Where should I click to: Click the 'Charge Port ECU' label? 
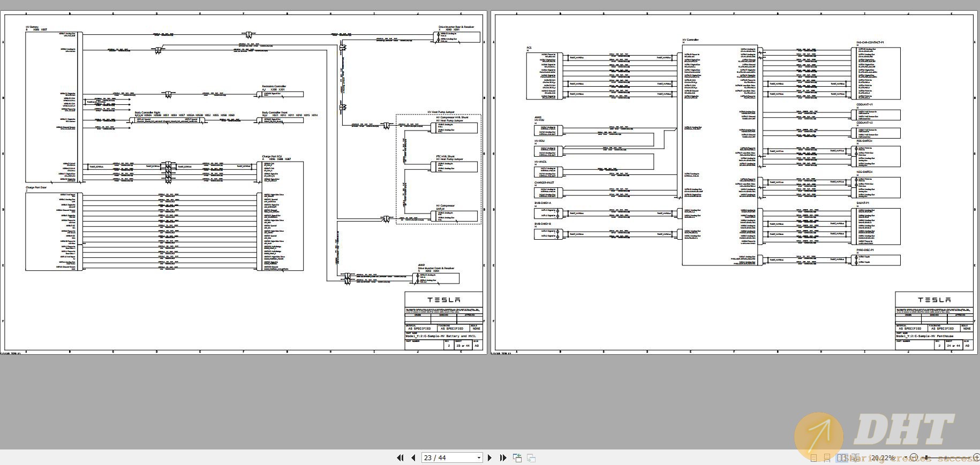pyautogui.click(x=272, y=156)
